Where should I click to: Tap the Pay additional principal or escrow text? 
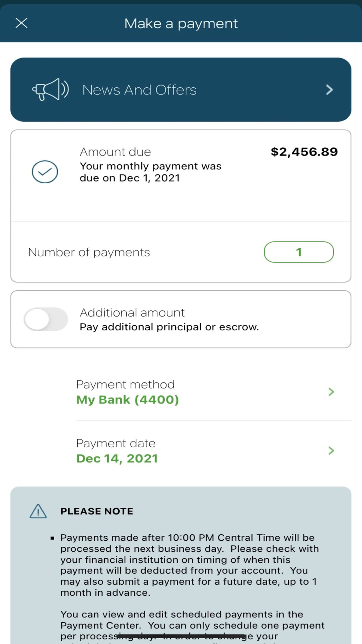(169, 327)
